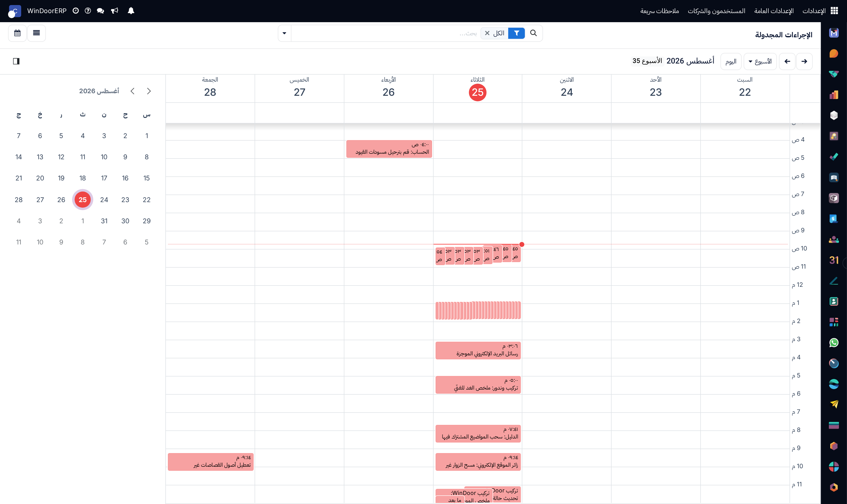Image resolution: width=847 pixels, height=504 pixels.
Task: Click the الثلاثاء 25 today header
Action: click(x=477, y=88)
